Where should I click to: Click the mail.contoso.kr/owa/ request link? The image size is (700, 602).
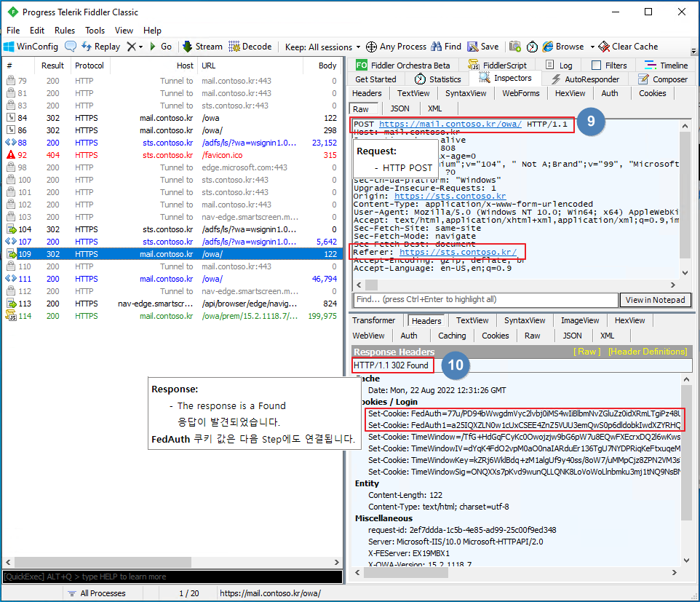pyautogui.click(x=450, y=124)
